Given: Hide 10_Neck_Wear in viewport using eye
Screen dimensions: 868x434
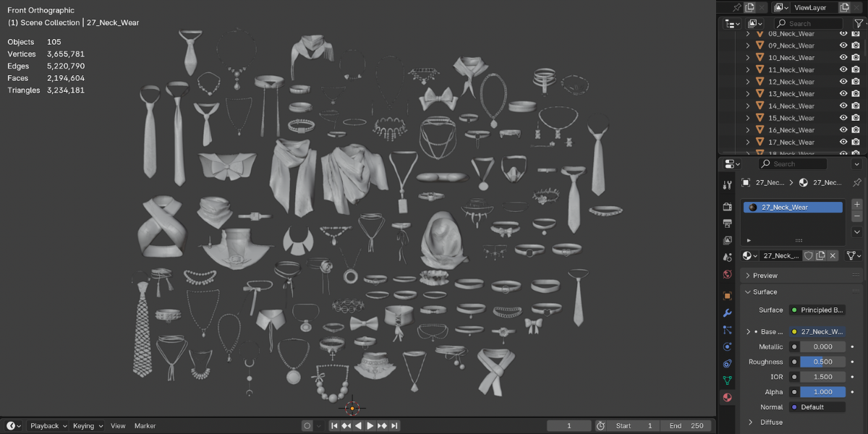Looking at the screenshot, I should [x=843, y=58].
